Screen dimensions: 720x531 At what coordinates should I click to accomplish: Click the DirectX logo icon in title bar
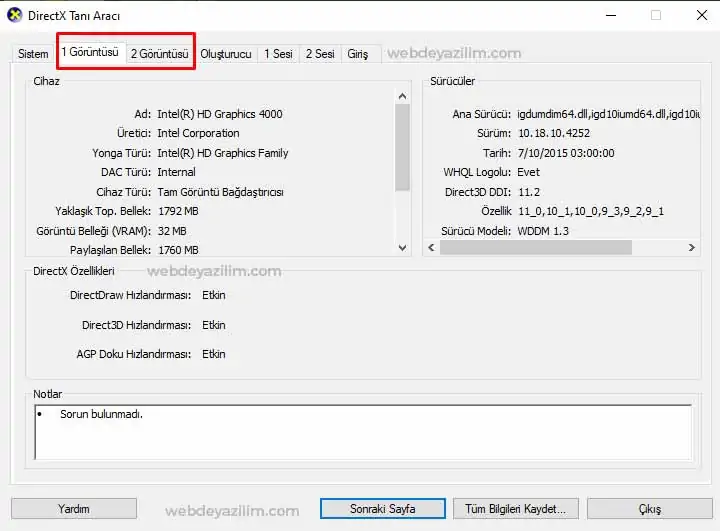[15, 15]
